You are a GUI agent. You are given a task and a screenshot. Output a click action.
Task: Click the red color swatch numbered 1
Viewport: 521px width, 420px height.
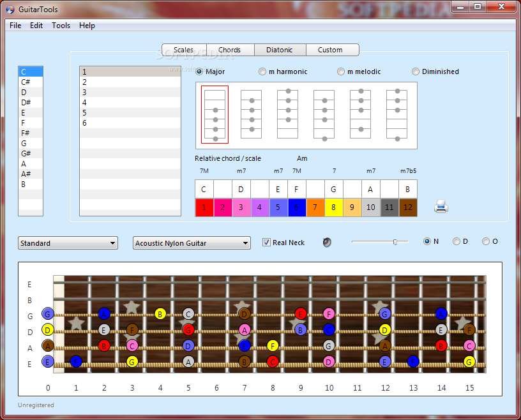204,207
